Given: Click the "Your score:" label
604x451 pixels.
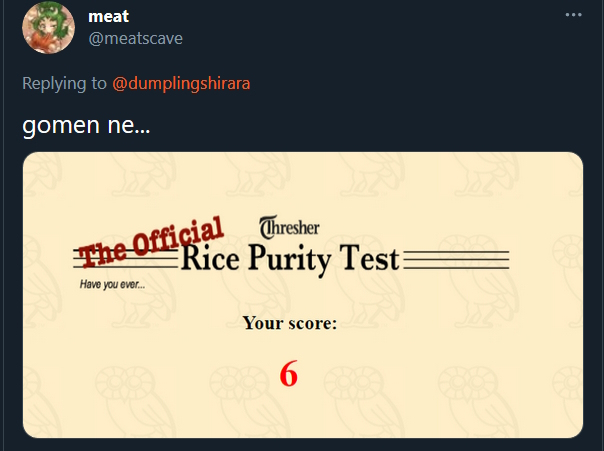Looking at the screenshot, I should (x=290, y=323).
